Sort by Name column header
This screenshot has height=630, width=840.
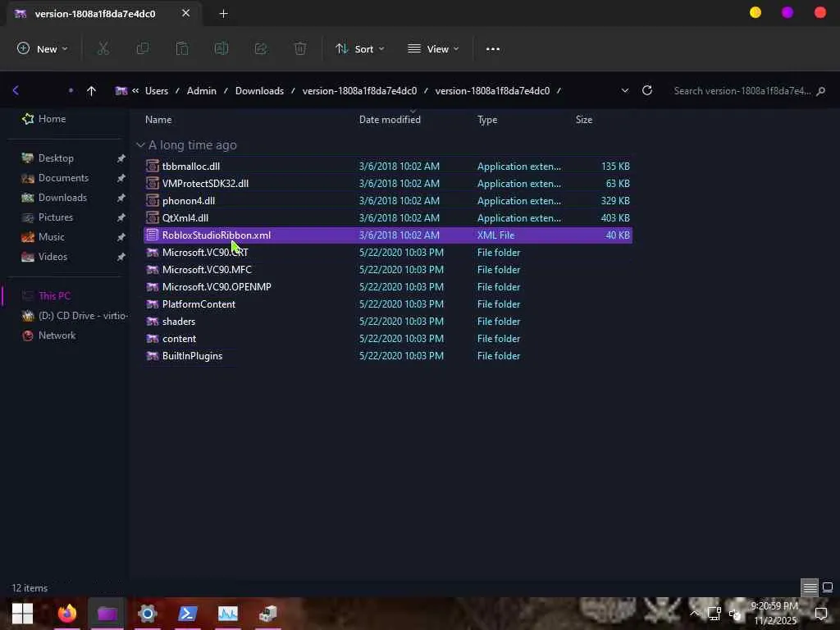[158, 120]
